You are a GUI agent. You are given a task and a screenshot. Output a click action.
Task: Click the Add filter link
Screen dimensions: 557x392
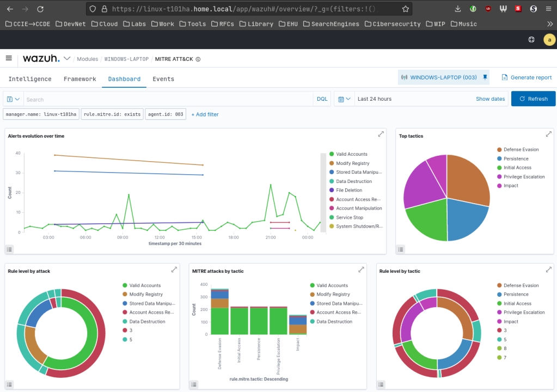pos(205,114)
